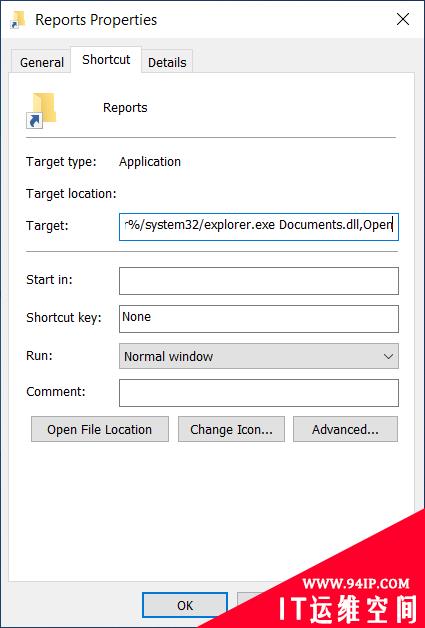The width and height of the screenshot is (425, 628).
Task: Click the Reports name label beside folder icon
Action: coord(125,107)
